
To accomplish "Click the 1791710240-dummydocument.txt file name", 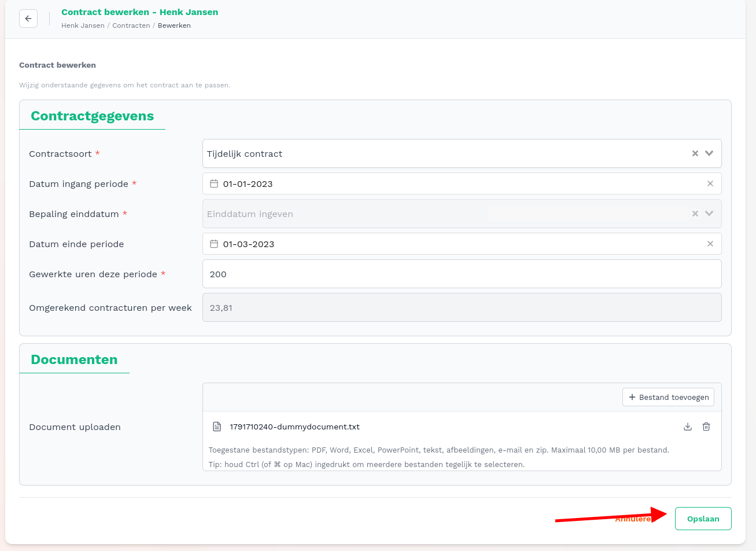I will 294,427.
